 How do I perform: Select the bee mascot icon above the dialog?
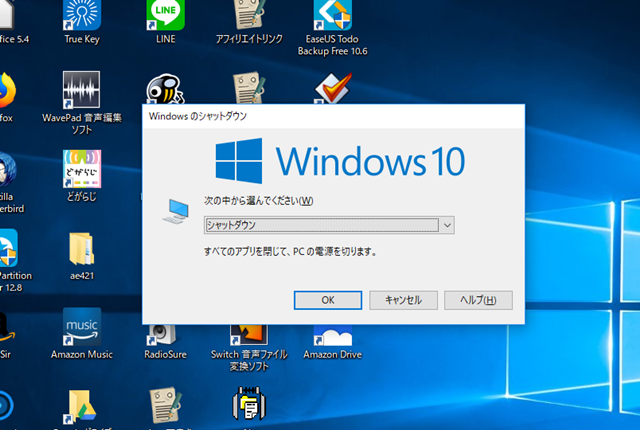click(x=165, y=89)
